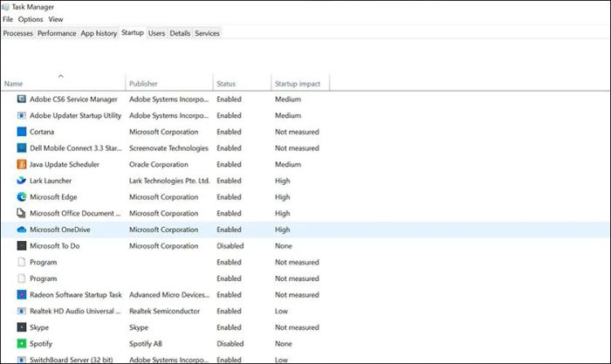
Task: Switch to the Performance tab
Action: (57, 33)
